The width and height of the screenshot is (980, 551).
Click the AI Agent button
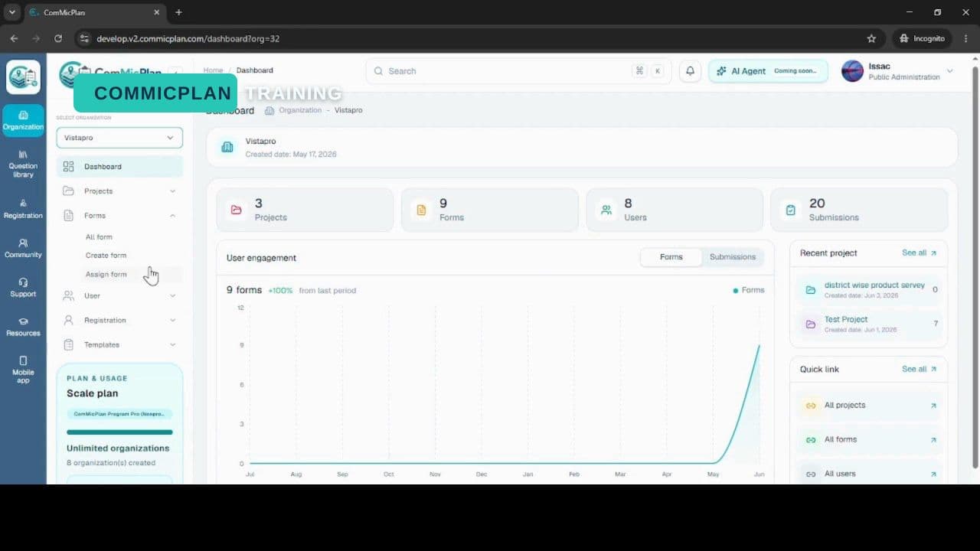(768, 71)
